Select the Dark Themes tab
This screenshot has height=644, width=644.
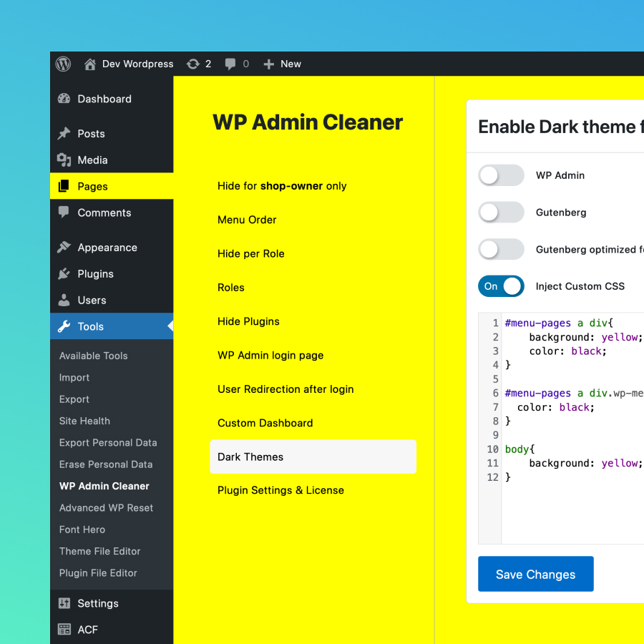(313, 457)
